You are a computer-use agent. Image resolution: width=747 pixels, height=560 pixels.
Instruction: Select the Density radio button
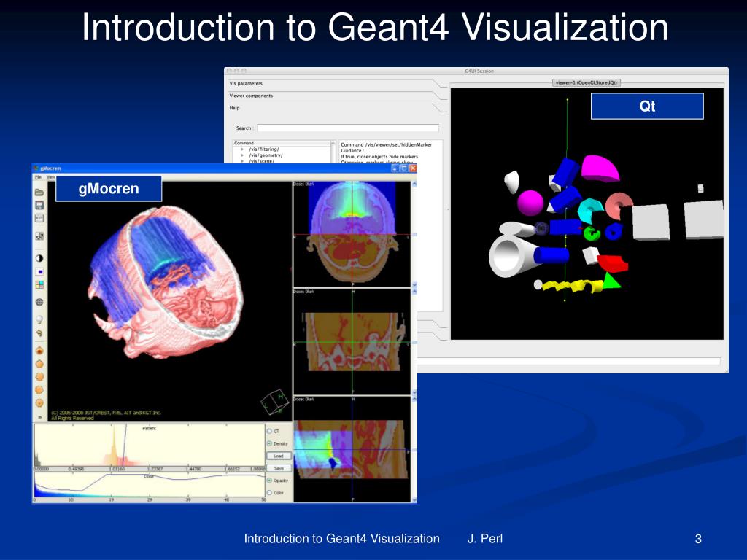pyautogui.click(x=270, y=443)
